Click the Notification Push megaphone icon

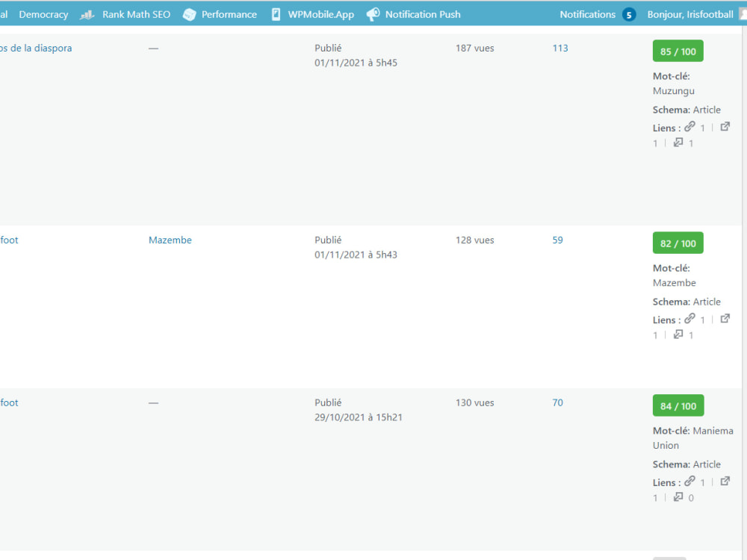coord(373,14)
